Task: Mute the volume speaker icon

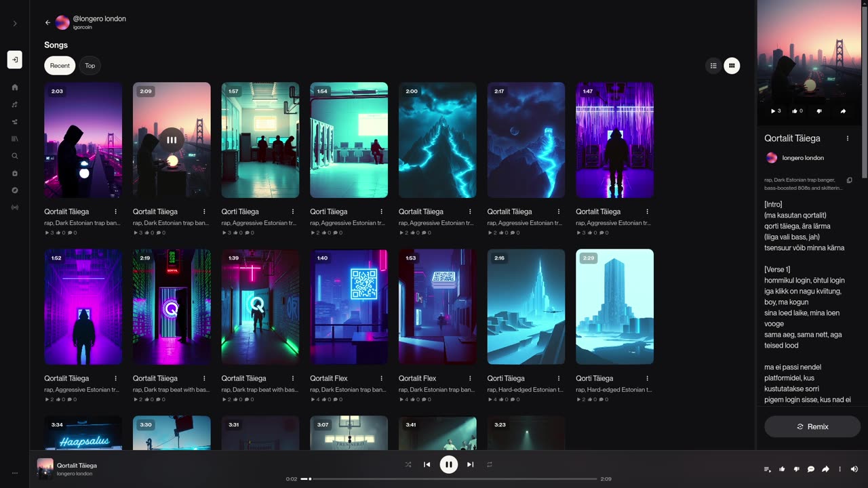Action: pyautogui.click(x=854, y=469)
